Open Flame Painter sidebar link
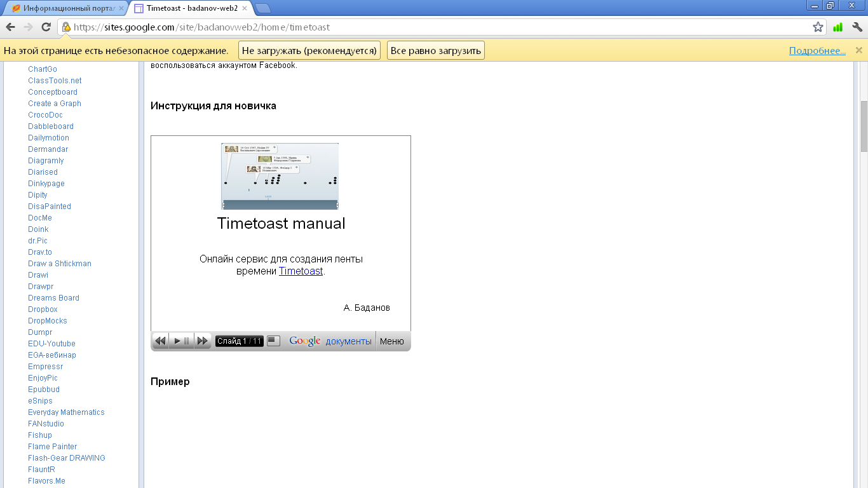 click(x=53, y=447)
